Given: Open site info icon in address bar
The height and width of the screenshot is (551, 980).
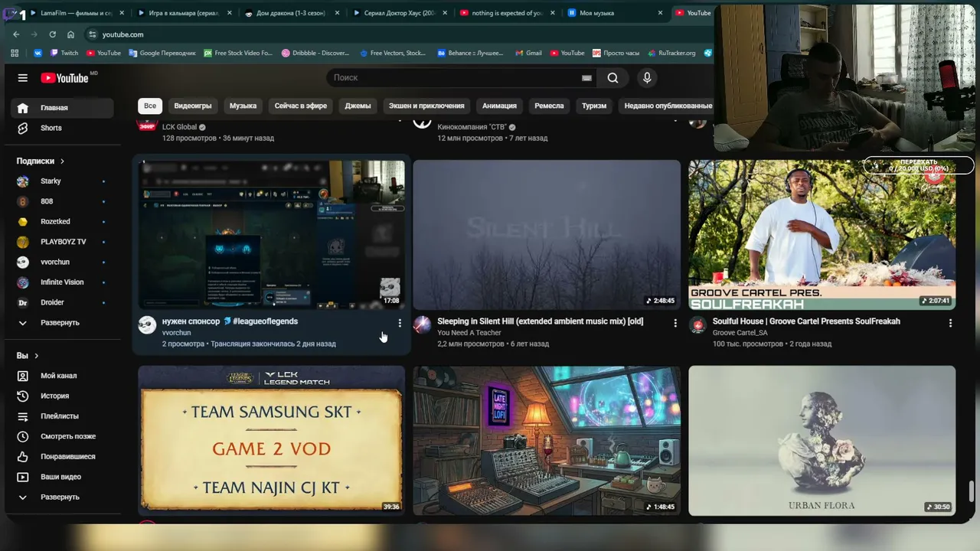Looking at the screenshot, I should tap(92, 34).
